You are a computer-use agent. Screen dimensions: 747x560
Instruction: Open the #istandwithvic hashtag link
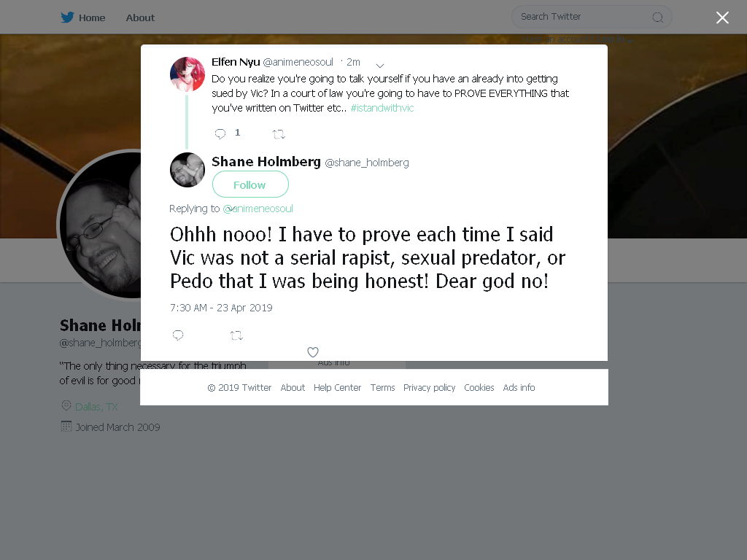coord(382,108)
